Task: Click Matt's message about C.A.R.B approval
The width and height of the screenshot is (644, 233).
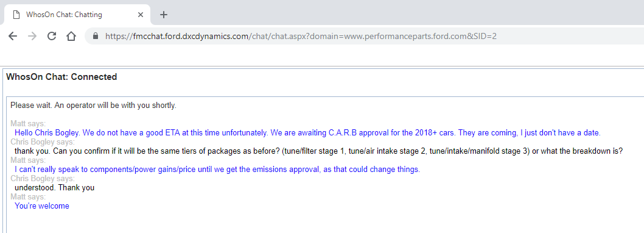Action: (x=307, y=133)
